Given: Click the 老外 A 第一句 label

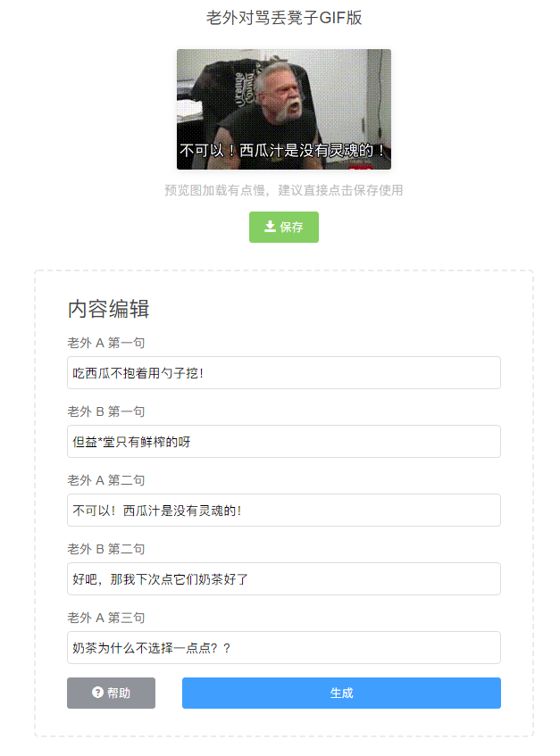Looking at the screenshot, I should coord(106,343).
